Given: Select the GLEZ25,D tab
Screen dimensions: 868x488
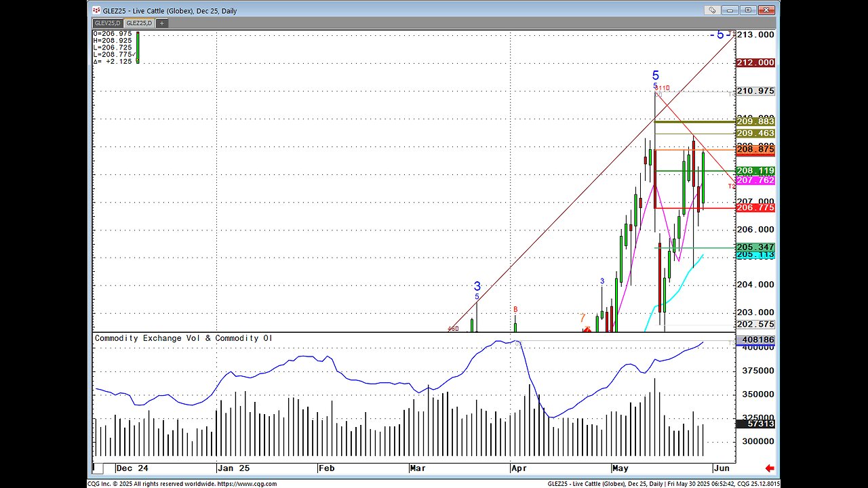Looking at the screenshot, I should pyautogui.click(x=138, y=23).
